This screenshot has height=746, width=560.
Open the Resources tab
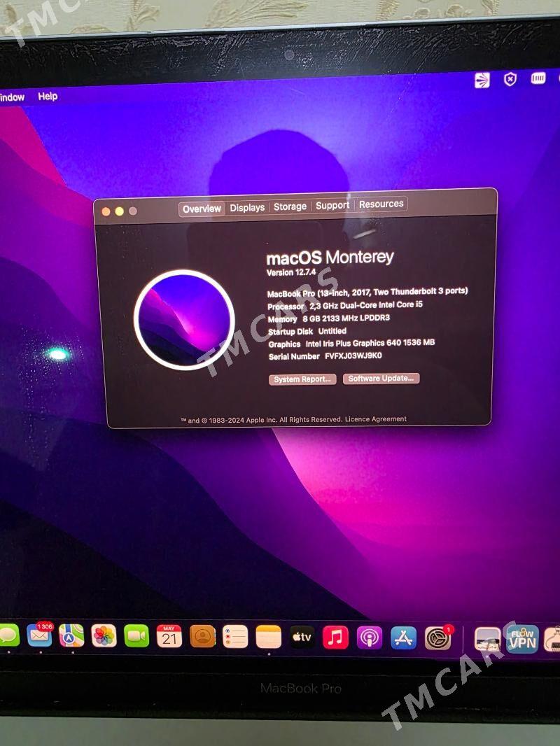point(381,204)
